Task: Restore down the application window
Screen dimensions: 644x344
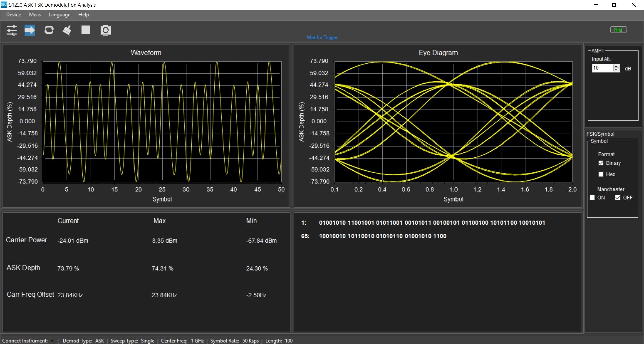Action: pos(614,5)
